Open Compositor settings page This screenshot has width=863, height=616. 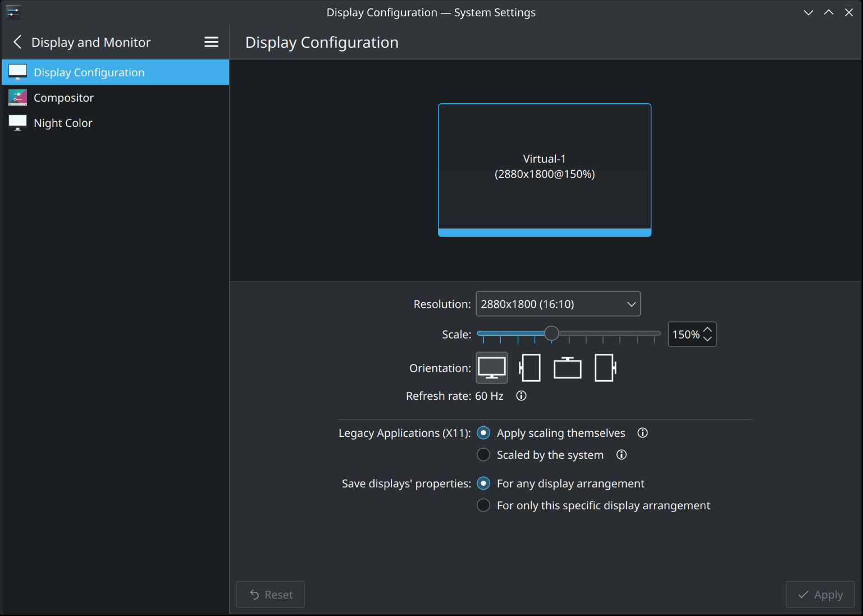(115, 98)
